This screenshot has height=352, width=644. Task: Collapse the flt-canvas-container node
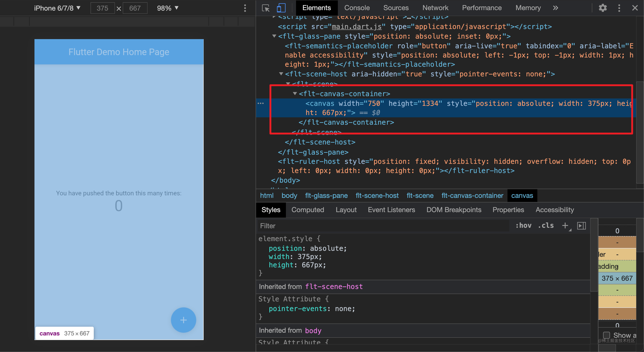coord(295,94)
